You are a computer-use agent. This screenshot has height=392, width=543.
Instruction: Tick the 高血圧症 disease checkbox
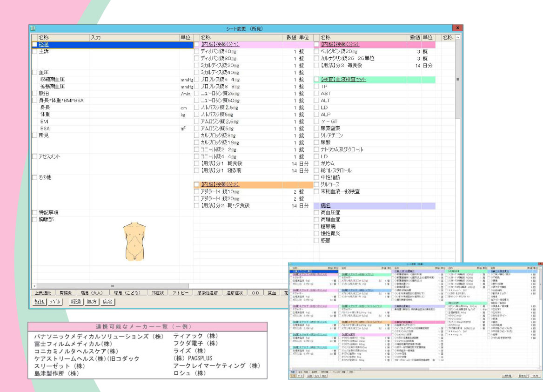coord(317,213)
